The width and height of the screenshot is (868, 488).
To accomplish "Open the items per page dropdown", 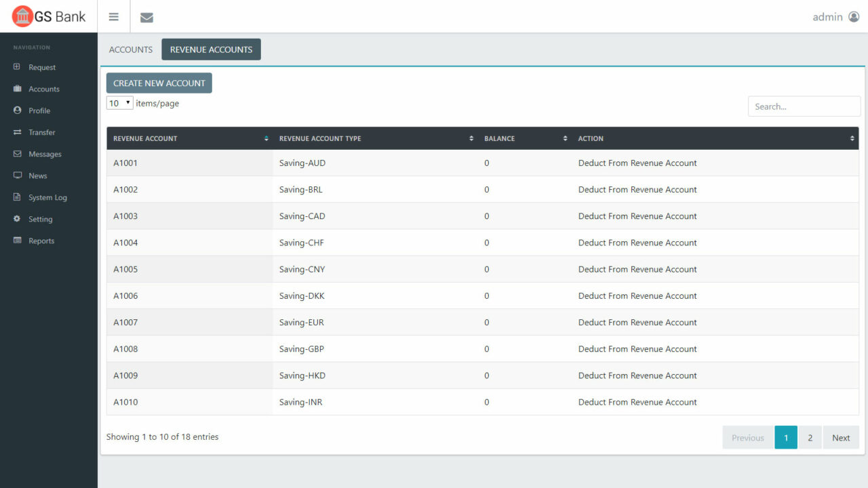I will pyautogui.click(x=119, y=102).
